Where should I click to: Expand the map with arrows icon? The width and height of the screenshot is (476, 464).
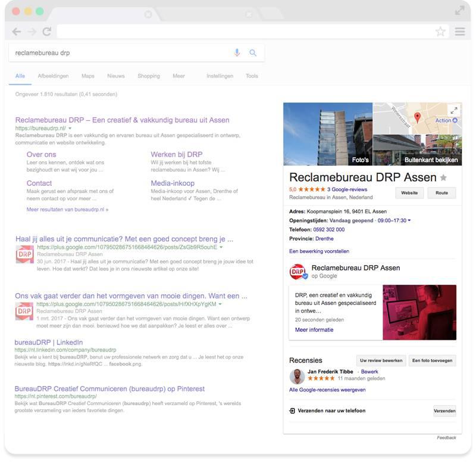coord(454,111)
